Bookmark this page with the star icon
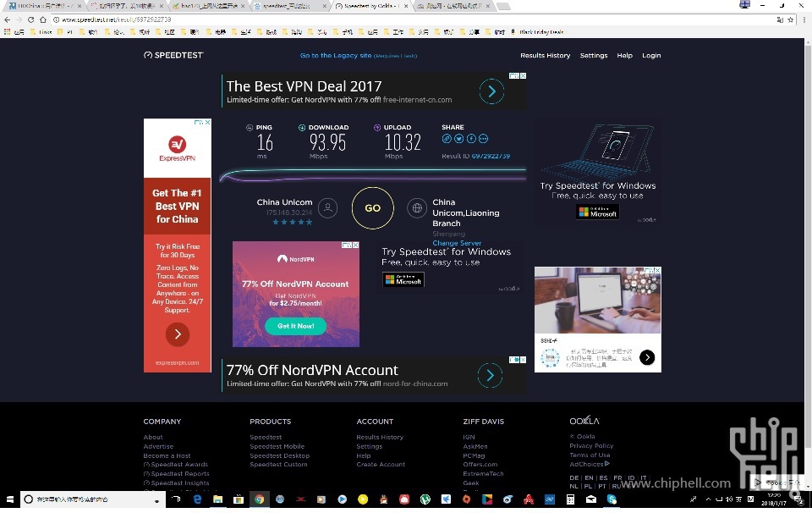Screen dimensions: 812x513 point(791,19)
